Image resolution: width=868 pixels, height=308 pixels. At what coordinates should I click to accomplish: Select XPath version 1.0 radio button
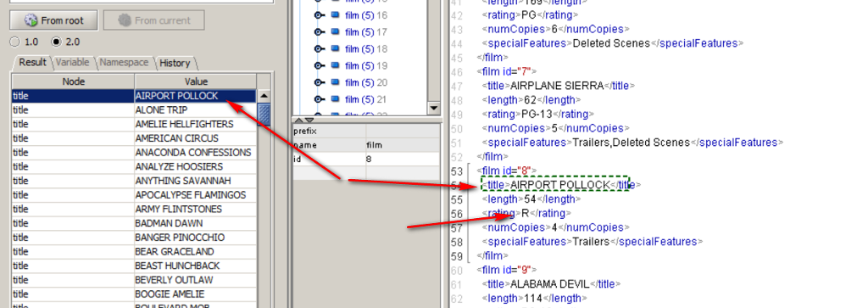pos(15,42)
